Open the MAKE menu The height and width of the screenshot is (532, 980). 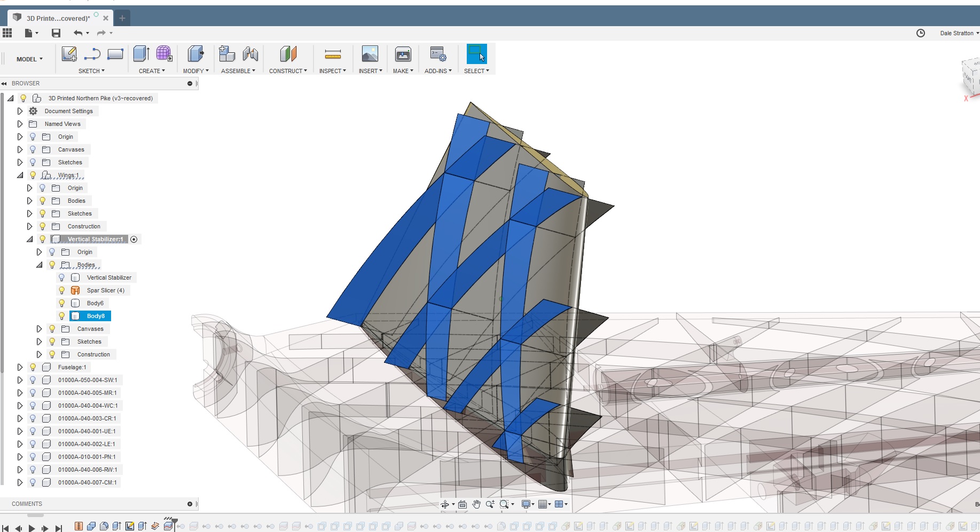click(x=403, y=70)
